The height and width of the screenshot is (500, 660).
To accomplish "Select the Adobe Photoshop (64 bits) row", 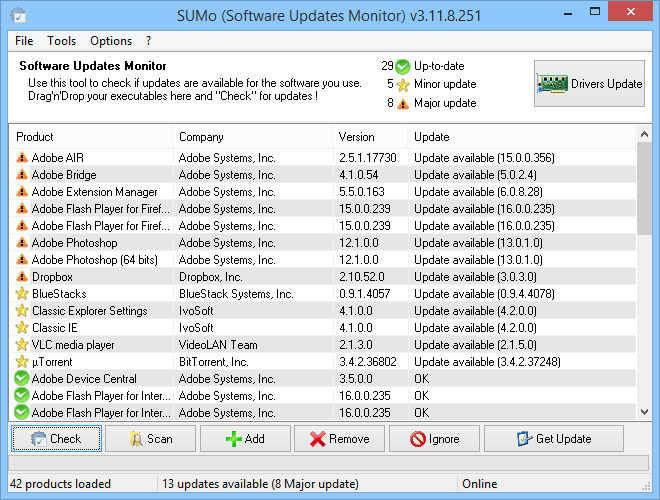I will coord(323,260).
